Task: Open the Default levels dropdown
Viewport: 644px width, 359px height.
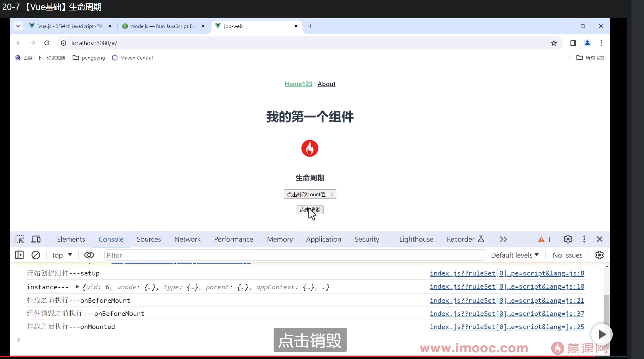Action: coord(514,255)
